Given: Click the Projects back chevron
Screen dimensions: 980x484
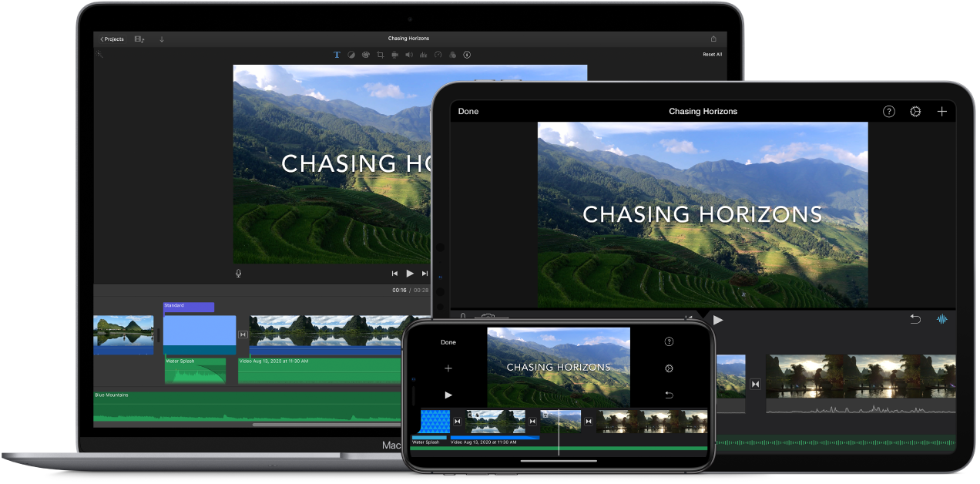Looking at the screenshot, I should tap(111, 39).
